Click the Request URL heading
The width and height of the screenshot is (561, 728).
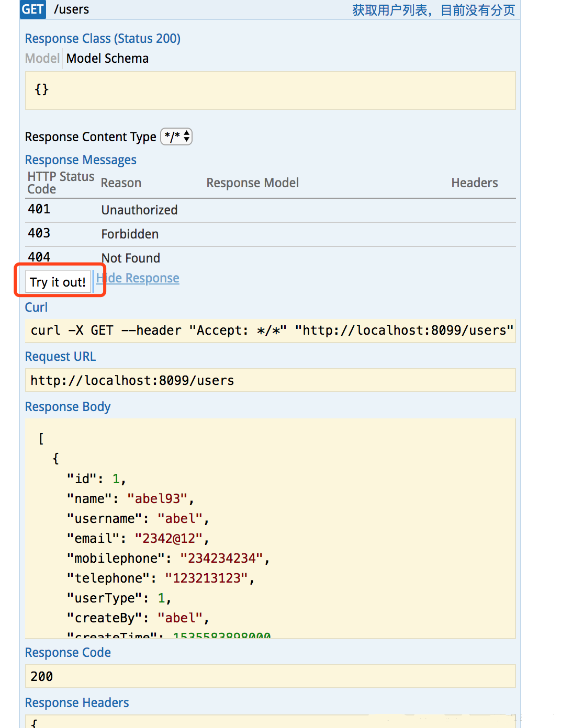[x=60, y=357]
